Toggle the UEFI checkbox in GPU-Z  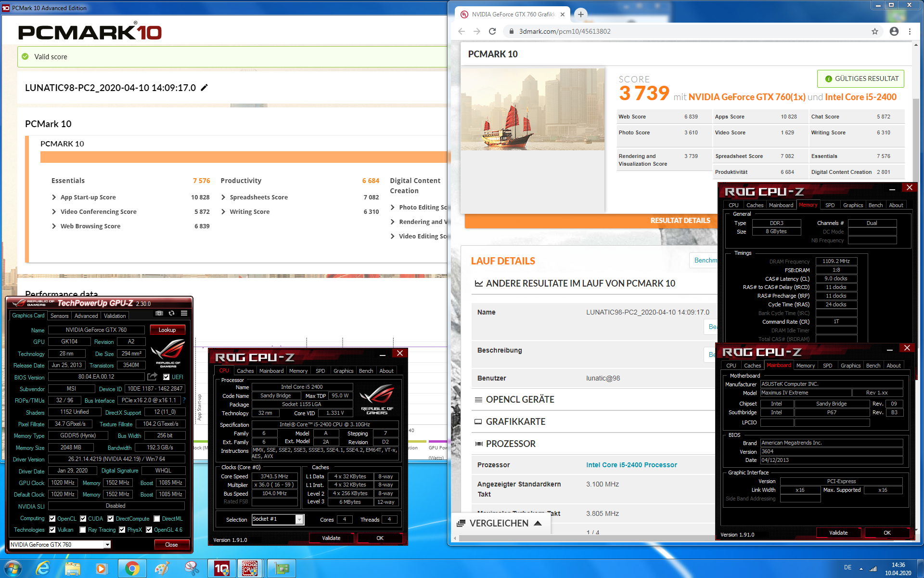coord(166,377)
